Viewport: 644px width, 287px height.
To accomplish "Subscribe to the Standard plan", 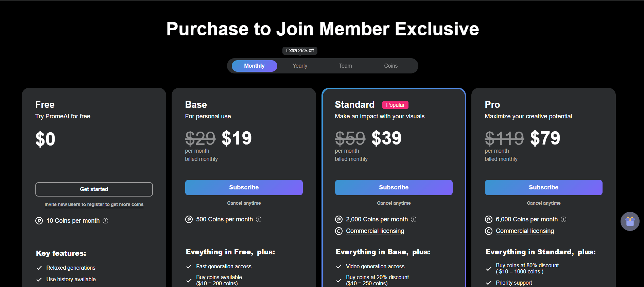I will tap(393, 187).
